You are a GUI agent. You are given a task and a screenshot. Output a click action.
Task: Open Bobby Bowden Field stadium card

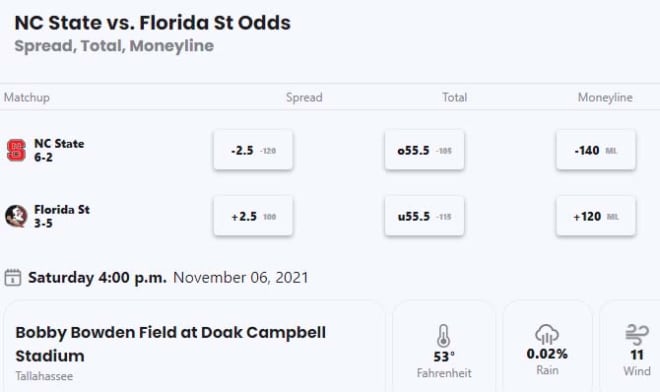click(194, 347)
